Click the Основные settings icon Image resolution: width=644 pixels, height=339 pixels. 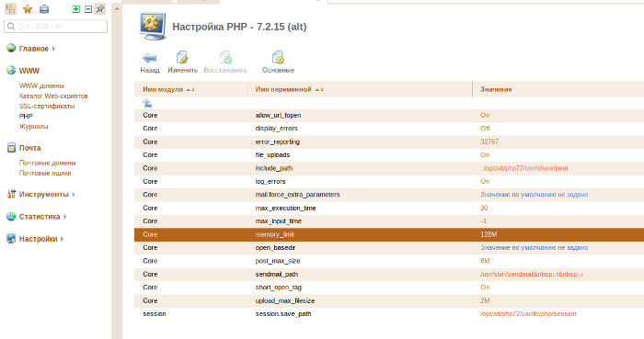(x=278, y=58)
